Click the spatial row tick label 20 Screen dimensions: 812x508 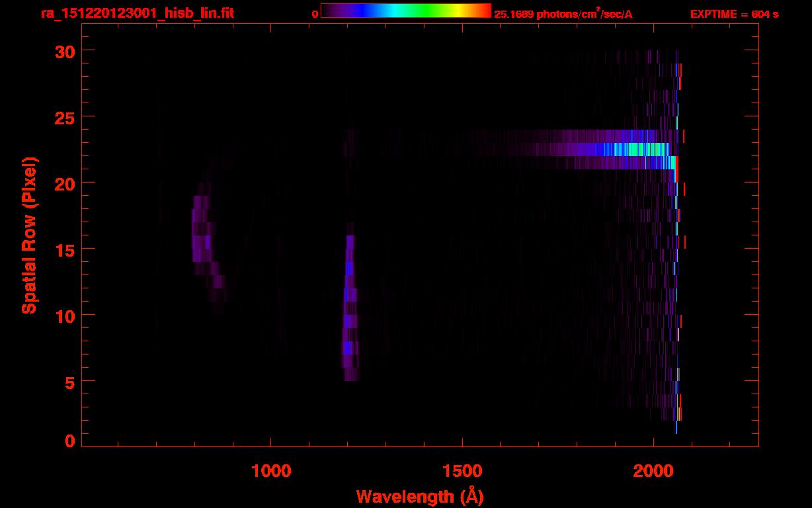pyautogui.click(x=66, y=183)
